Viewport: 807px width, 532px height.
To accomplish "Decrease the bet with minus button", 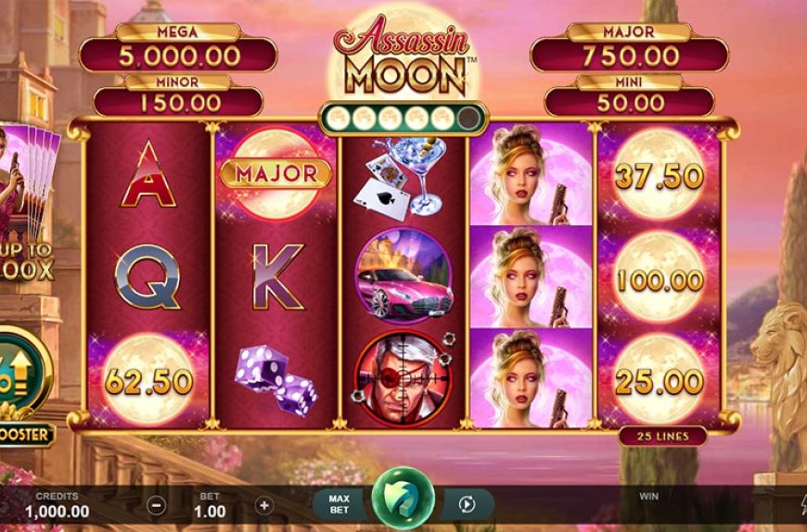I will pos(157,506).
